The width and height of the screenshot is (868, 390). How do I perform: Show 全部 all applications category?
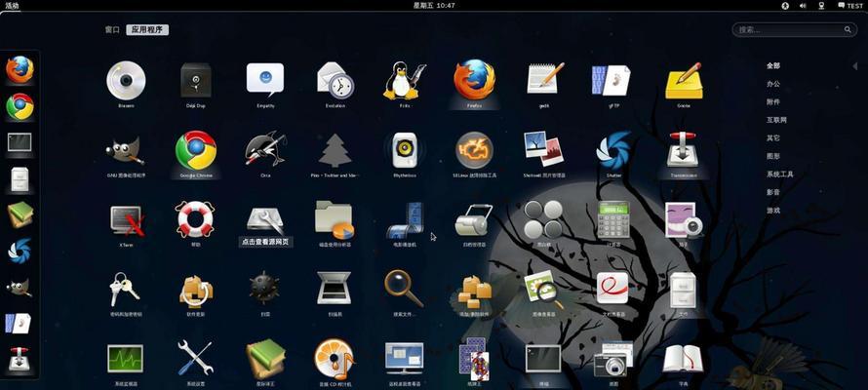pos(773,65)
